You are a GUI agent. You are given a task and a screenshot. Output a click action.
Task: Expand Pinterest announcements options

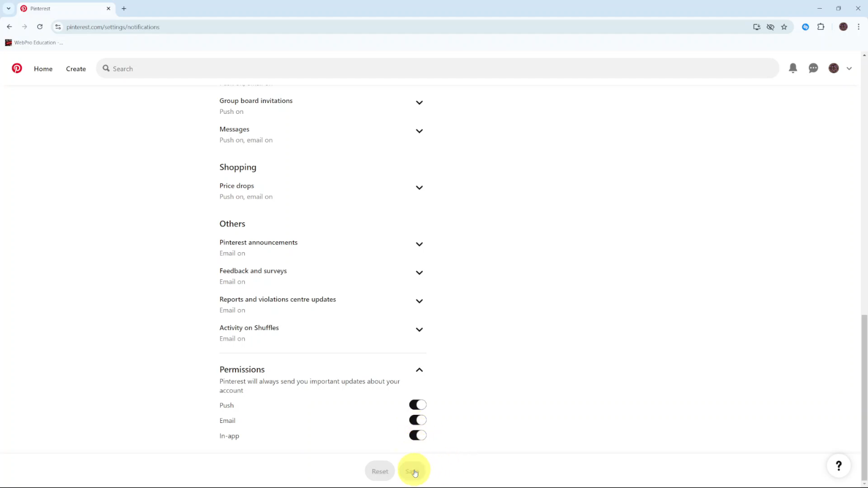tap(419, 245)
